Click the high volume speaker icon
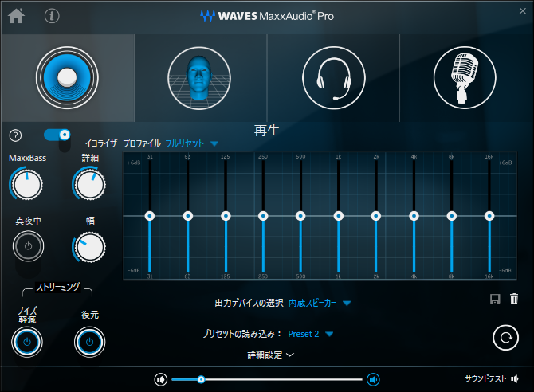Viewport: 534px width, 392px height. tap(373, 379)
